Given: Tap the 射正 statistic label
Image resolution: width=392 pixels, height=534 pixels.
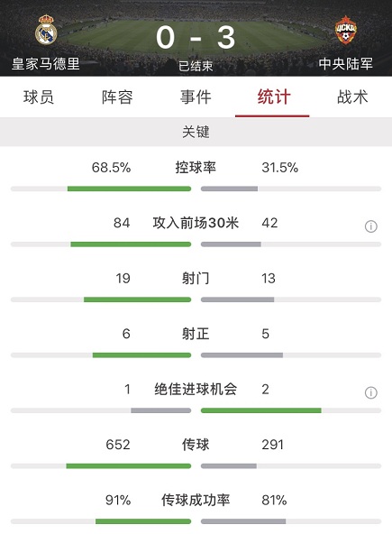Looking at the screenshot, I should coord(196,334).
